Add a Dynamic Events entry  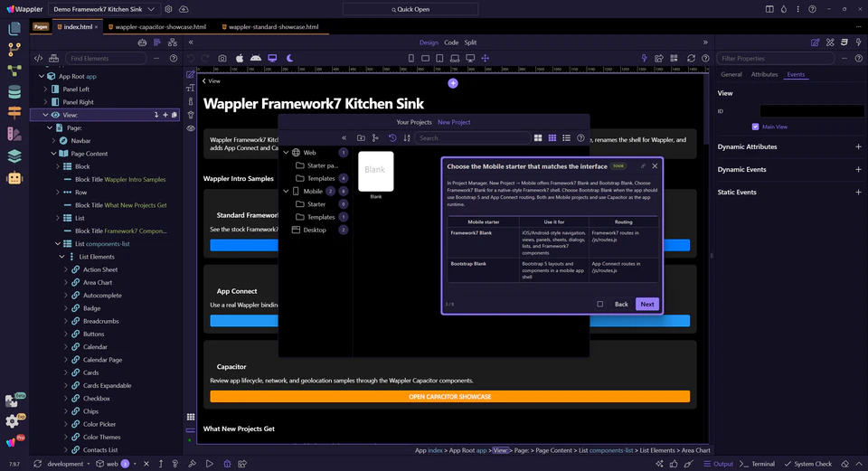[x=858, y=169]
